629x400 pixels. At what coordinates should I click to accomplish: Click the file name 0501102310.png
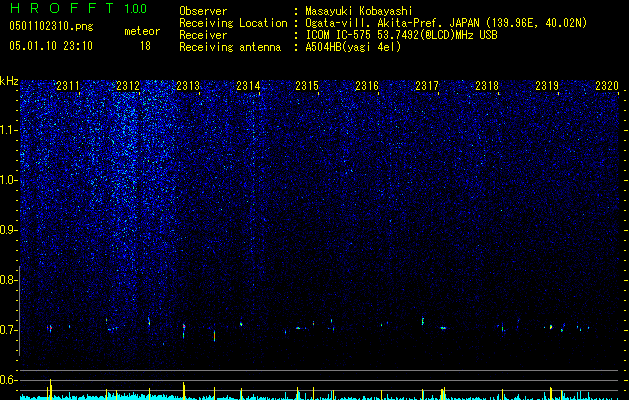pyautogui.click(x=51, y=26)
